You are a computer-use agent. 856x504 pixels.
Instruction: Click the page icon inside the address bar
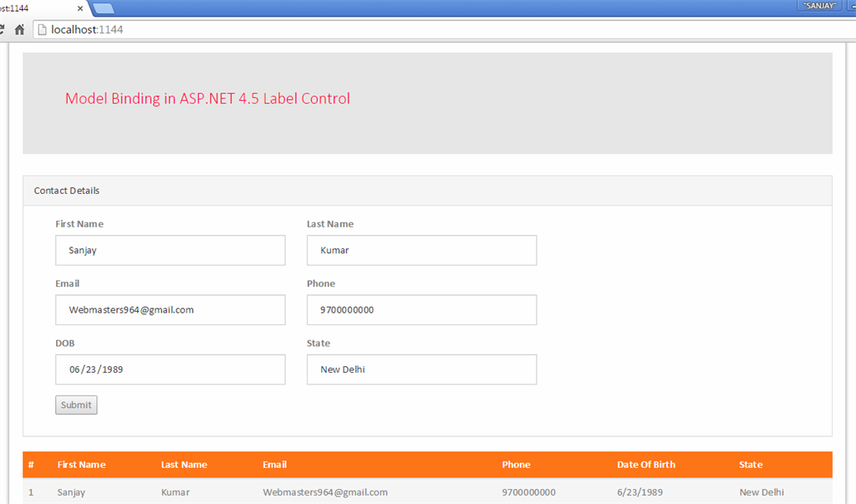[x=42, y=28]
